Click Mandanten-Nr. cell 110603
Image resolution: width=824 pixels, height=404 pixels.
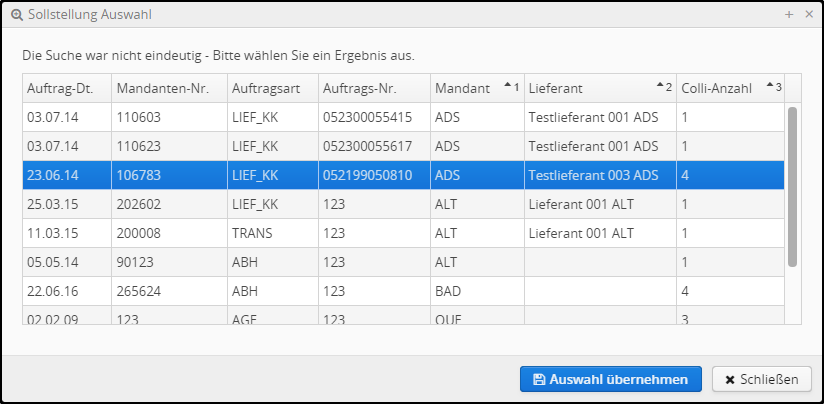(x=169, y=117)
